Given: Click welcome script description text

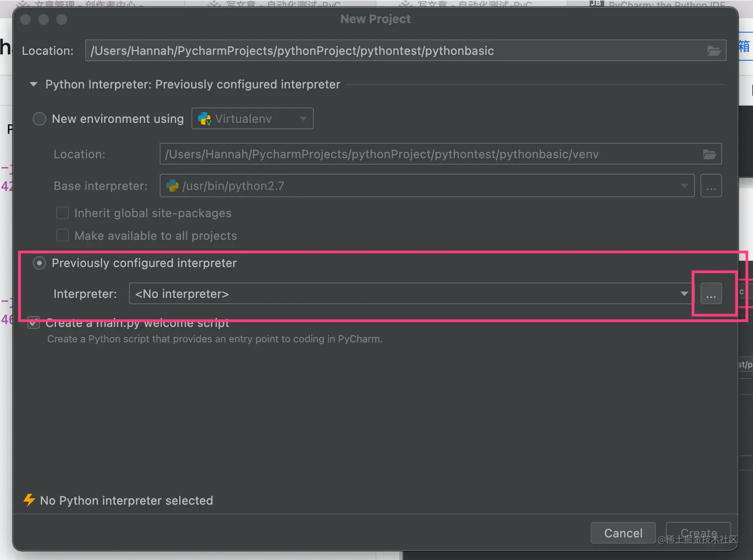Looking at the screenshot, I should pyautogui.click(x=215, y=339).
